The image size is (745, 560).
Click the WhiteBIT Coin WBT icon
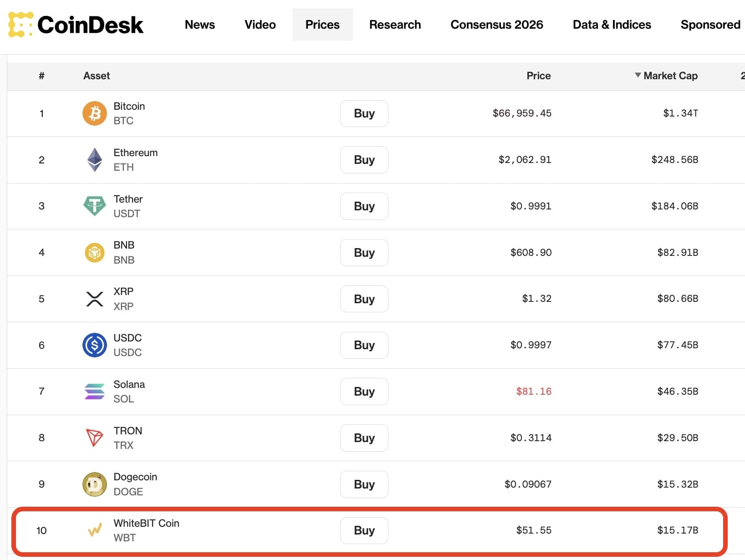pyautogui.click(x=94, y=530)
